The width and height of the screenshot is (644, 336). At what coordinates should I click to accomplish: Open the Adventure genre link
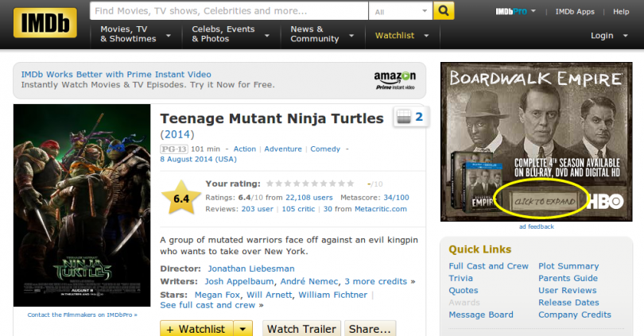coord(283,149)
